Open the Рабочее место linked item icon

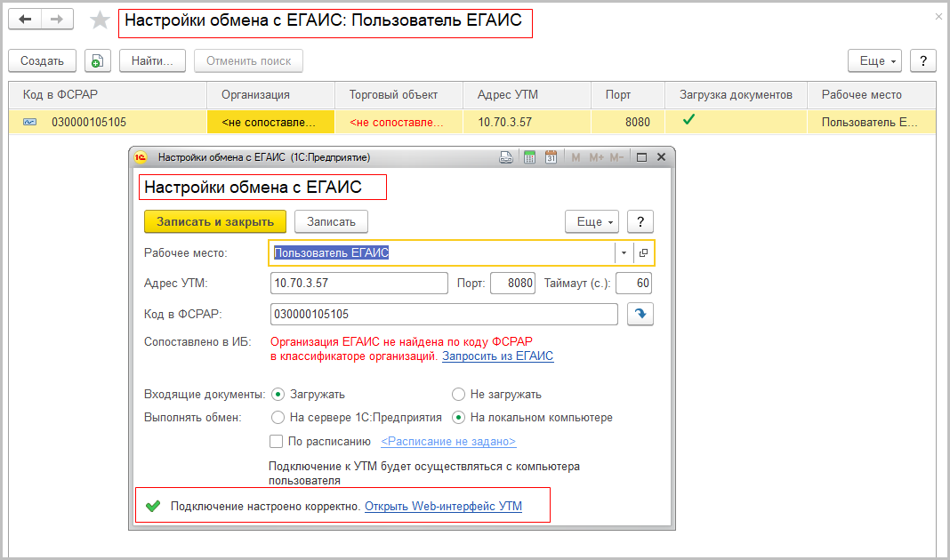pos(643,253)
